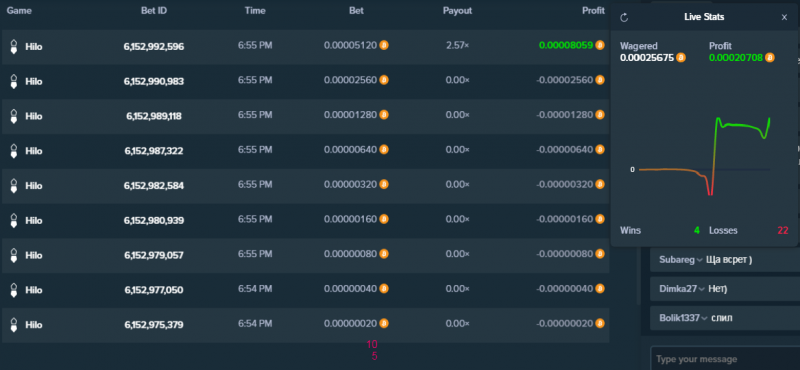Click bitcoin icon beside bet 0.00000020
Viewport: 800px width, 370px height.
384,323
